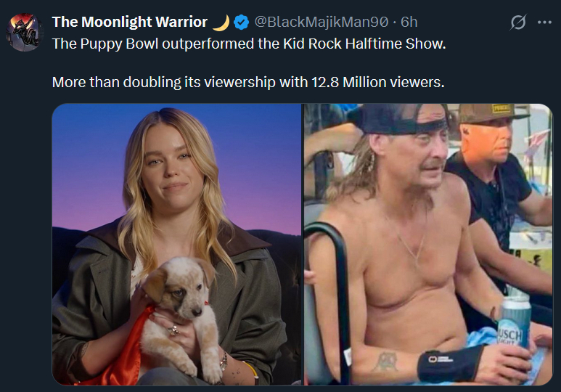This screenshot has width=561, height=392.
Task: Click the "12.8 Million viewers" text
Action: click(x=378, y=82)
